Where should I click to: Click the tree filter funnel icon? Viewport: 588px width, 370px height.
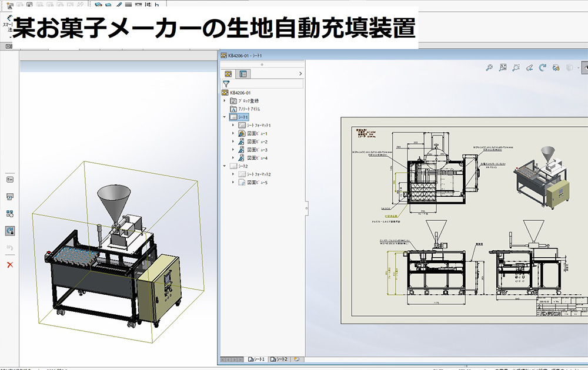226,84
